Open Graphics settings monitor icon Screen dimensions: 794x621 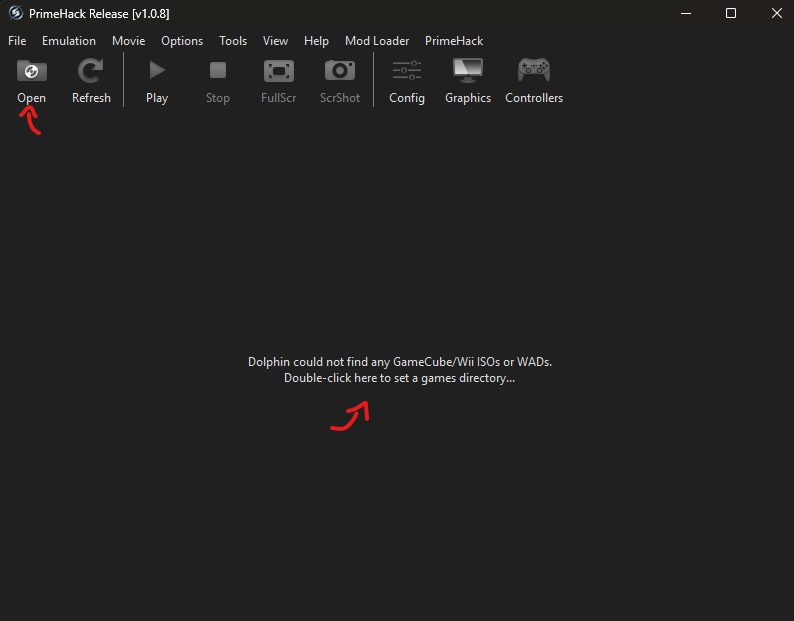(x=468, y=70)
